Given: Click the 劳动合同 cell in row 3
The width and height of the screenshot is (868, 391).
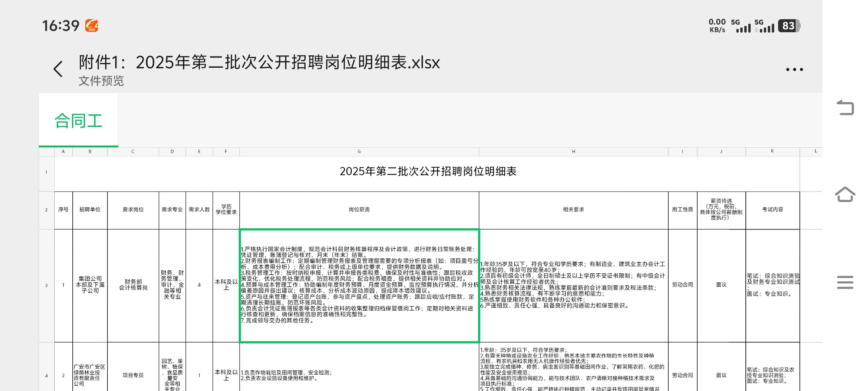Looking at the screenshot, I should [x=683, y=285].
